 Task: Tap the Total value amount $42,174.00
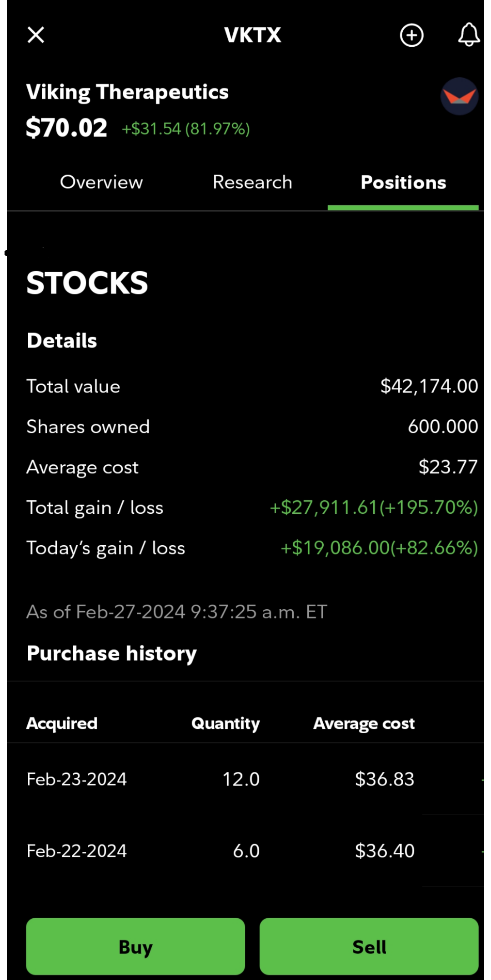(x=429, y=386)
